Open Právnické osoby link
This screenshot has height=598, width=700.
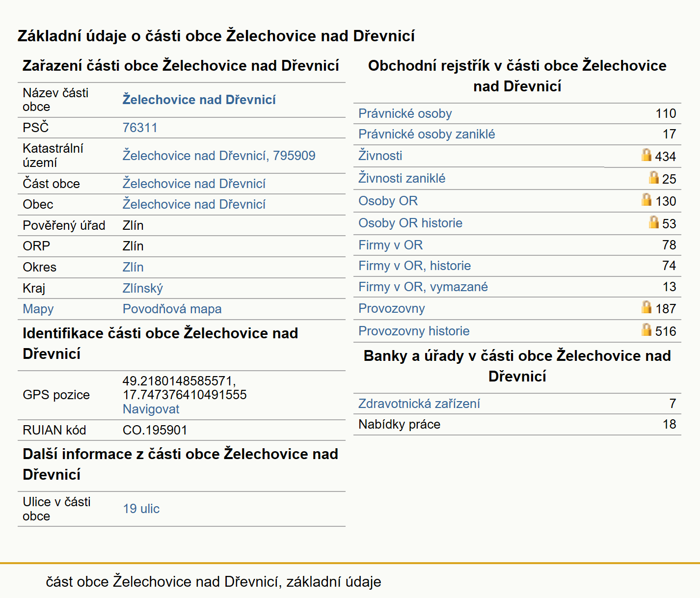click(x=405, y=113)
